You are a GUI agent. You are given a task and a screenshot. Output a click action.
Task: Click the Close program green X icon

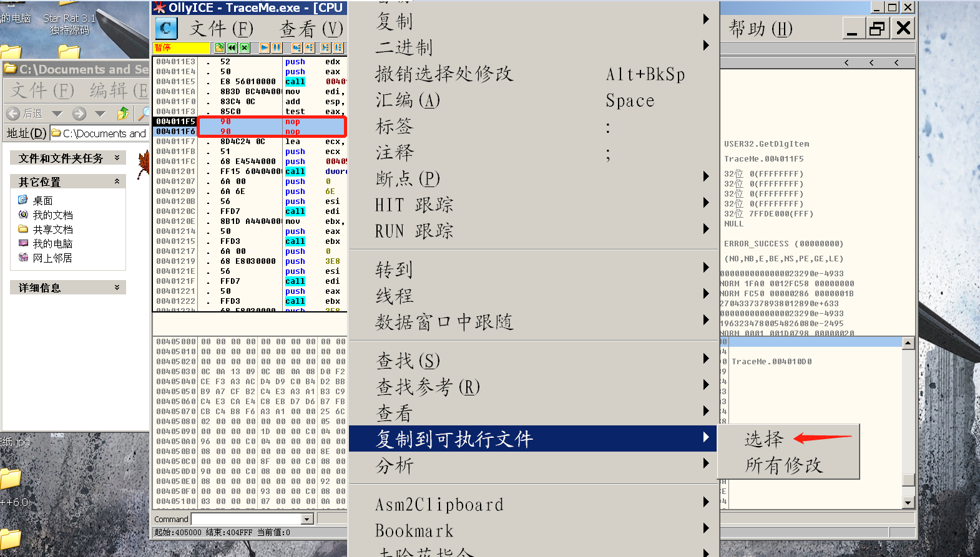[244, 47]
